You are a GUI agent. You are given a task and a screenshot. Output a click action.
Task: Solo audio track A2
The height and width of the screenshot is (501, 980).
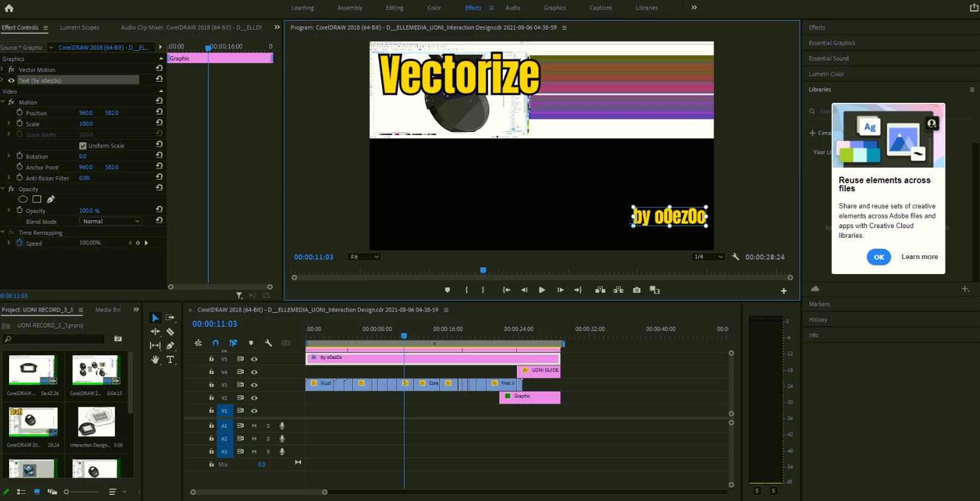268,439
